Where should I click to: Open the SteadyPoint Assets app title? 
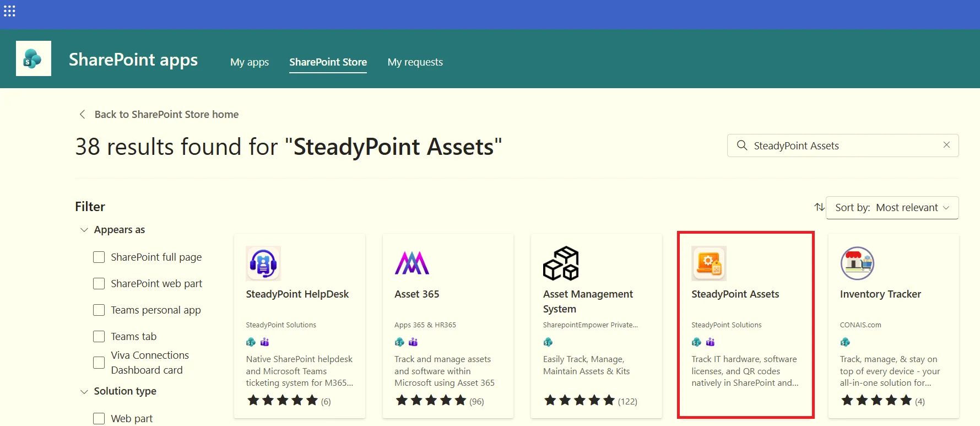click(x=735, y=294)
